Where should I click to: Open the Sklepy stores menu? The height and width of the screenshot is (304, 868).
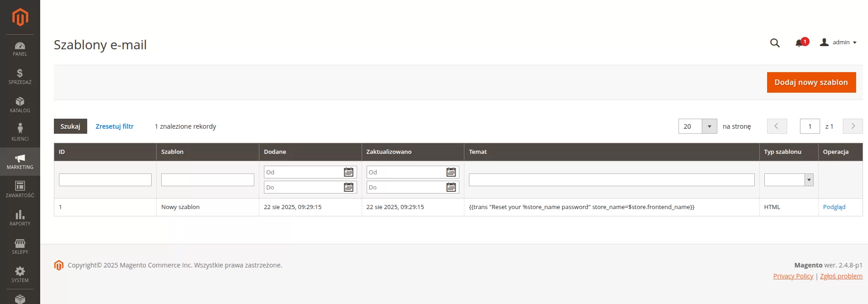20,246
